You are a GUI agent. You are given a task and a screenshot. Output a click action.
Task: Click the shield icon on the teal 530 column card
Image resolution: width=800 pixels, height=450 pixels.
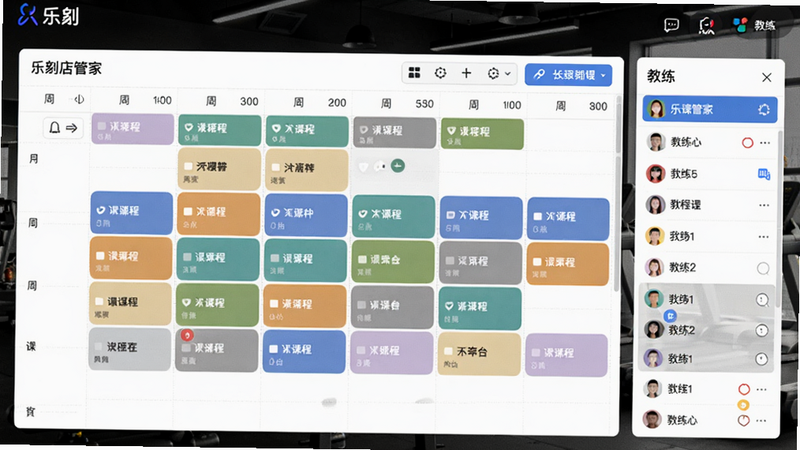tap(363, 214)
